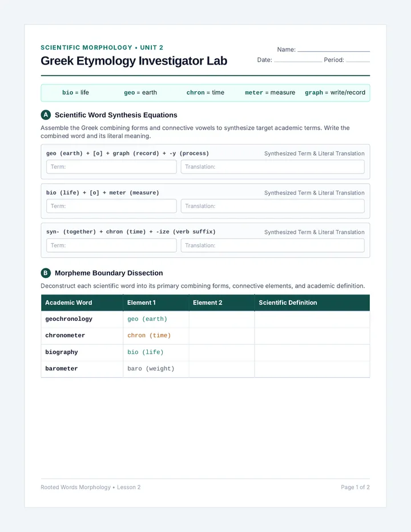Click the 'Synthesized Term & Literal Translation' label in bio card
The height and width of the screenshot is (532, 411).
click(x=315, y=193)
